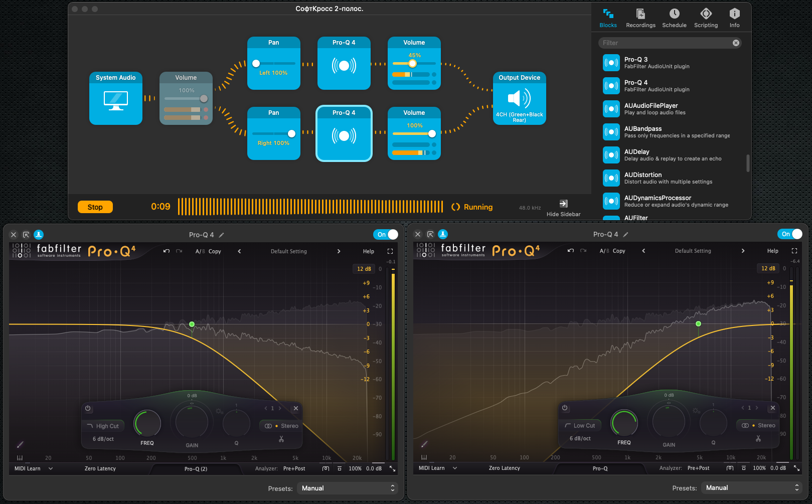The height and width of the screenshot is (504, 812).
Task: Pop out the Low Cut Pro-Q 4 window
Action: pos(430,234)
